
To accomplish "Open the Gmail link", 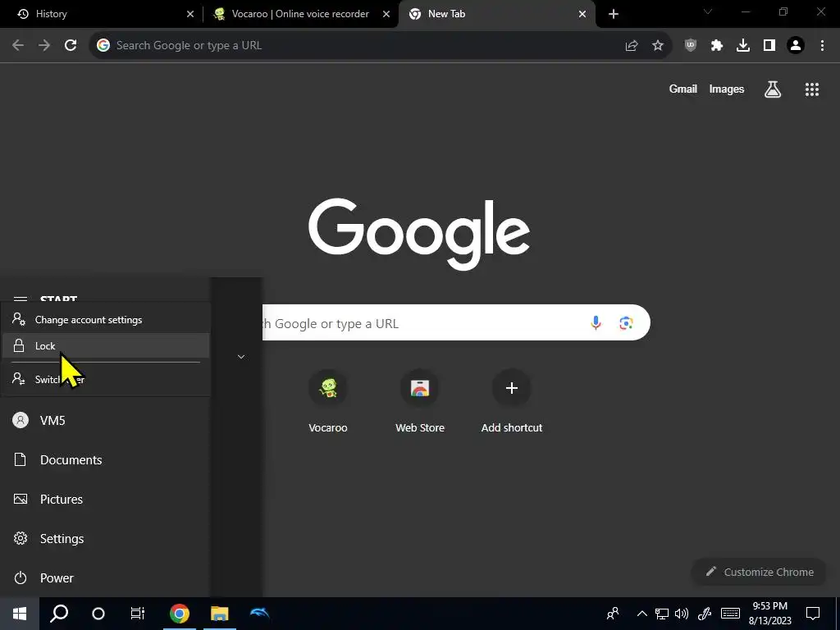I will (x=683, y=89).
